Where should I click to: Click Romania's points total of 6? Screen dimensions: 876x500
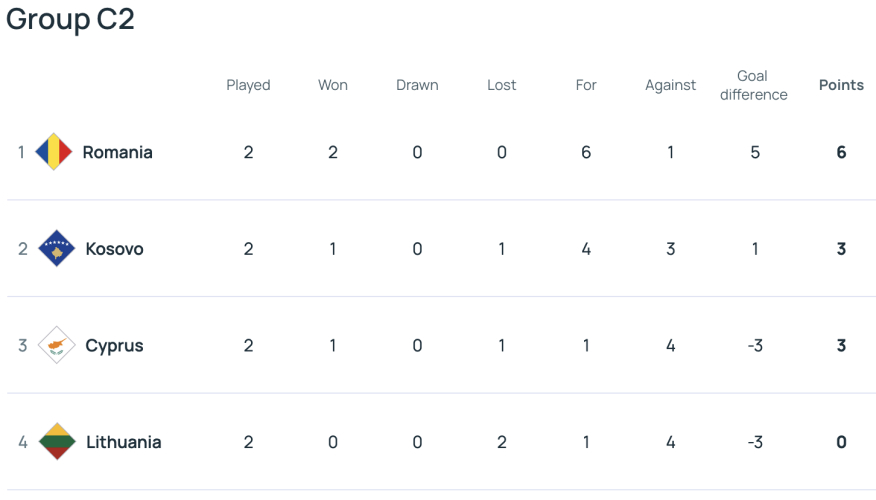coord(841,152)
